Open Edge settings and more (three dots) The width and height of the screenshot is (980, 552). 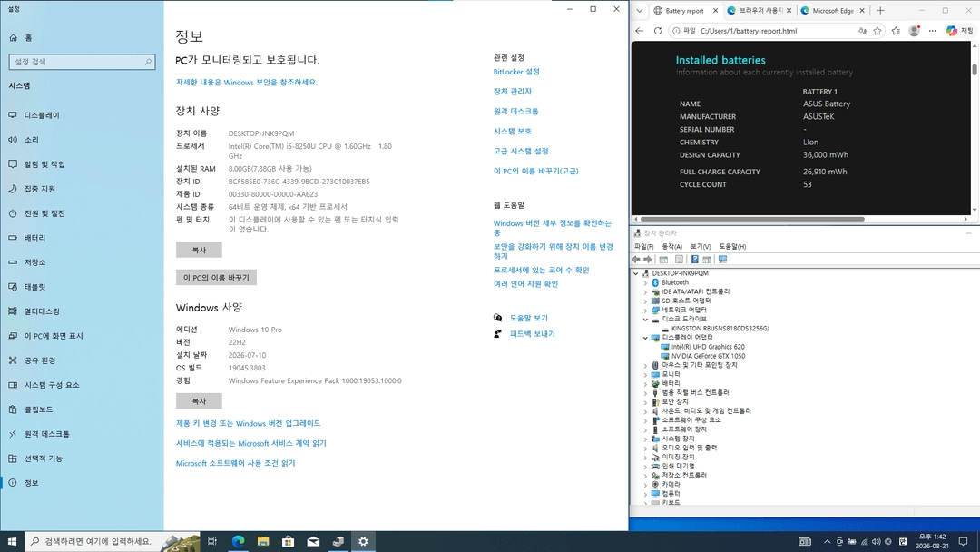(x=933, y=31)
